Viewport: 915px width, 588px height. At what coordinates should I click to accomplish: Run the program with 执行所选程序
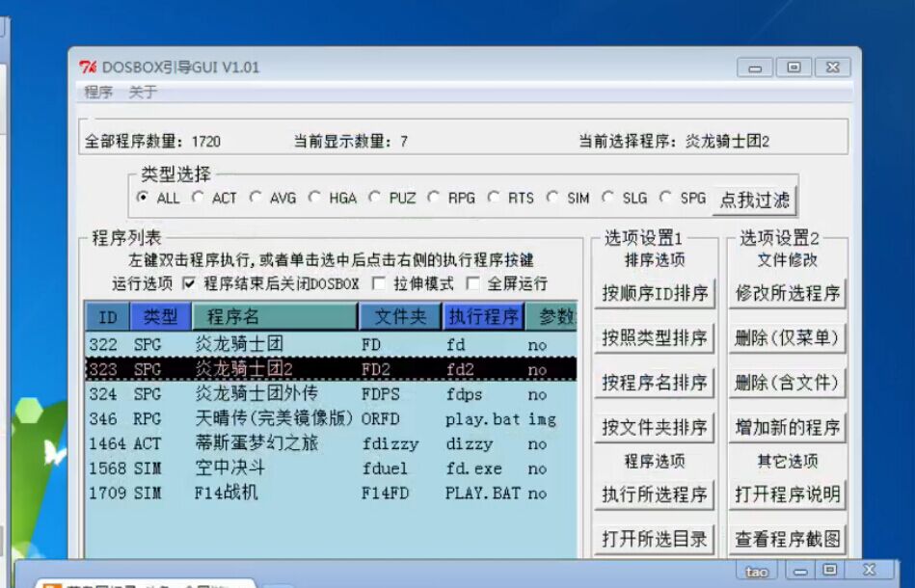point(655,494)
